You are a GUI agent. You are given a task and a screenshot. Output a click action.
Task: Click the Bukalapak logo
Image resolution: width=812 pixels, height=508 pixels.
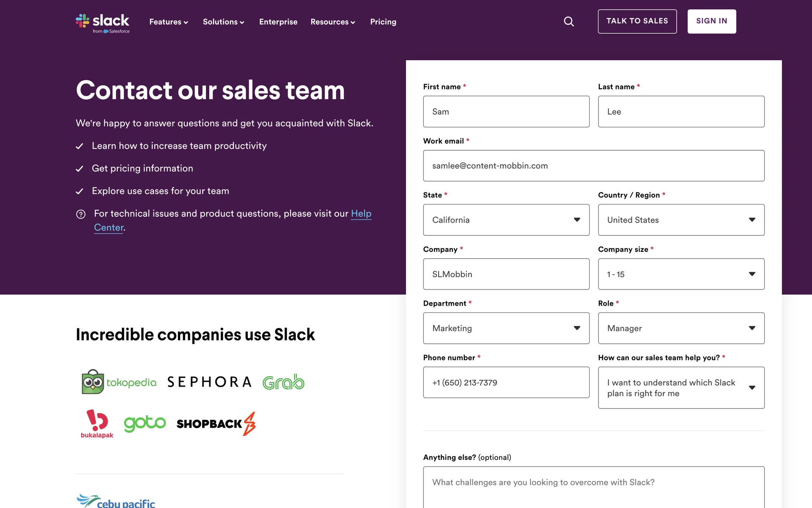(97, 423)
